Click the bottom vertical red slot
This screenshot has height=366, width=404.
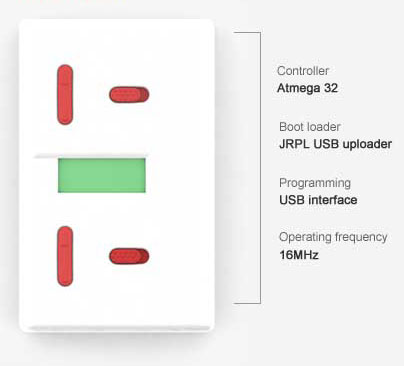coord(65,256)
